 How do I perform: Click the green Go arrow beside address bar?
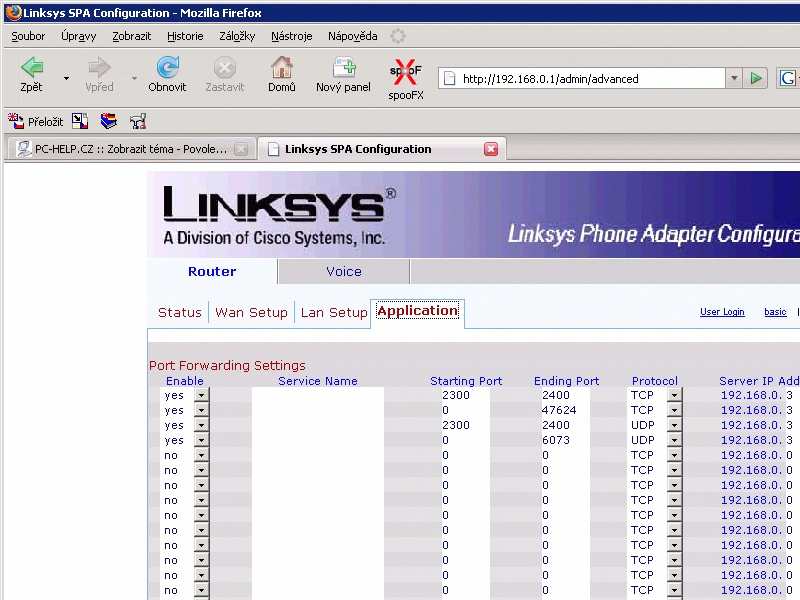(756, 79)
